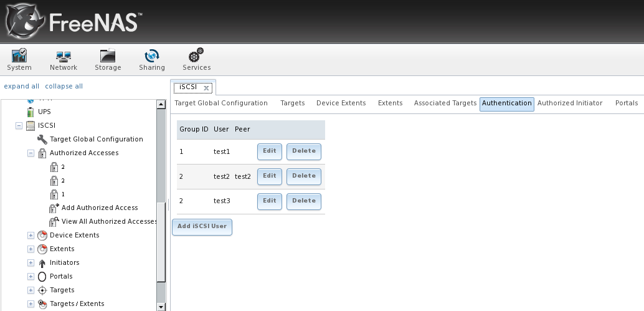The image size is (644, 311).
Task: Click the Peer column header
Action: (x=242, y=130)
